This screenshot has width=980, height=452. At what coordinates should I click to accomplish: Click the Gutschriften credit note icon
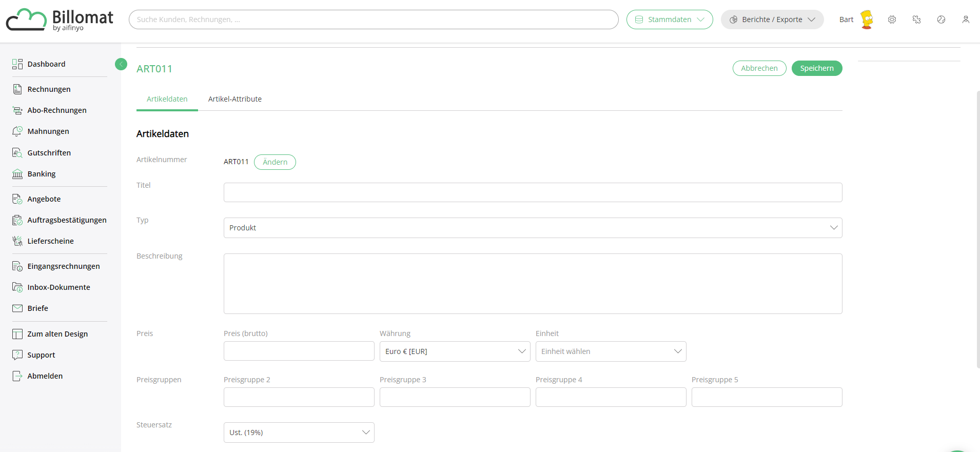tap(17, 153)
